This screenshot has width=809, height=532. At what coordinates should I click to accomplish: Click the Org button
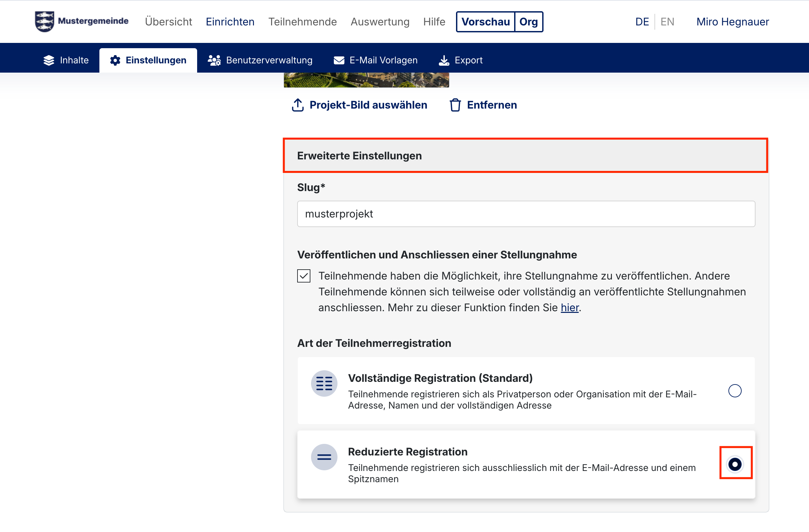pyautogui.click(x=528, y=22)
